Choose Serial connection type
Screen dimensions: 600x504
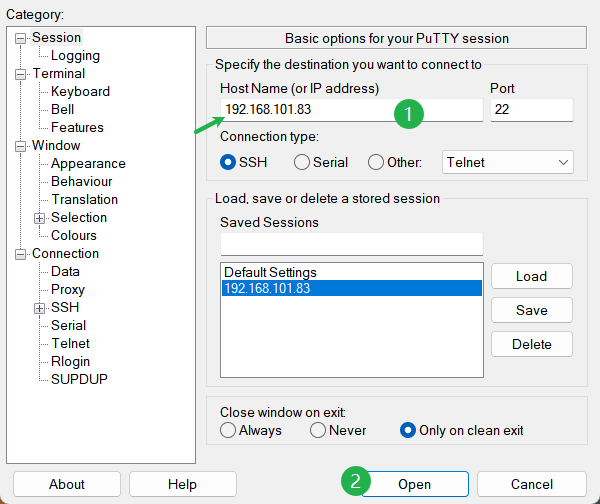pos(302,162)
